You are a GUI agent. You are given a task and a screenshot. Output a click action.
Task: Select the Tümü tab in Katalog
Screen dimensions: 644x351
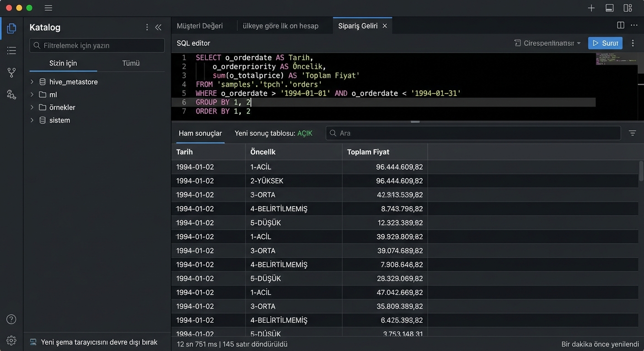tap(131, 63)
